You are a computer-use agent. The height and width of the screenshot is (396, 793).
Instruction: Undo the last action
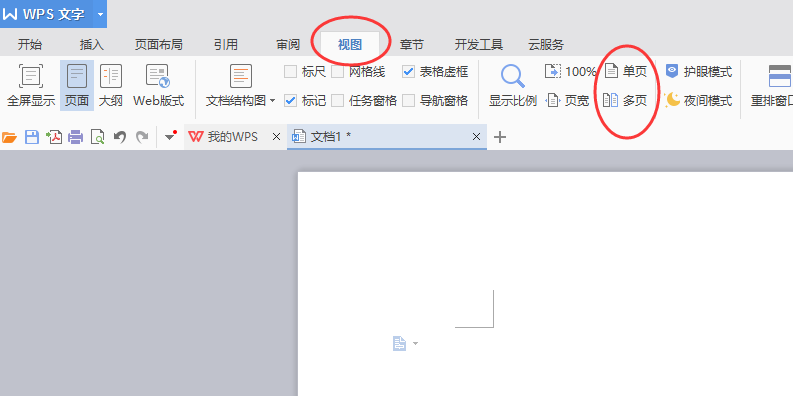coord(119,137)
